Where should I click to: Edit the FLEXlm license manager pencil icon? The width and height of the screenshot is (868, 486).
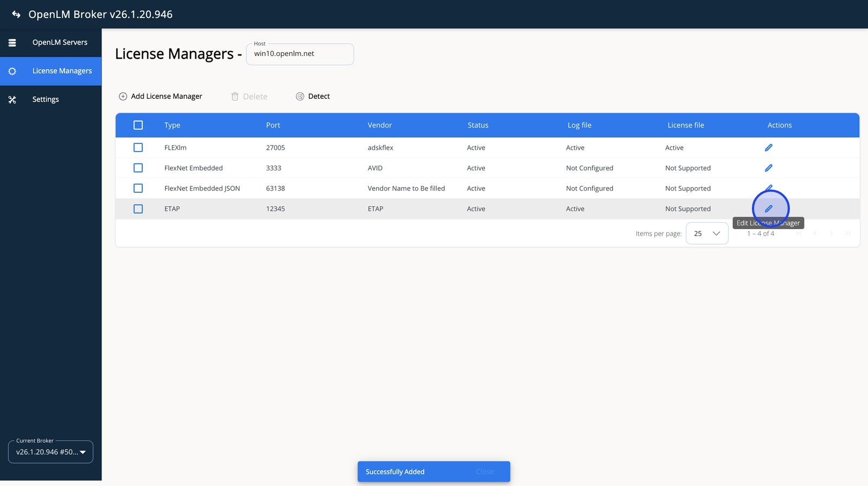768,148
